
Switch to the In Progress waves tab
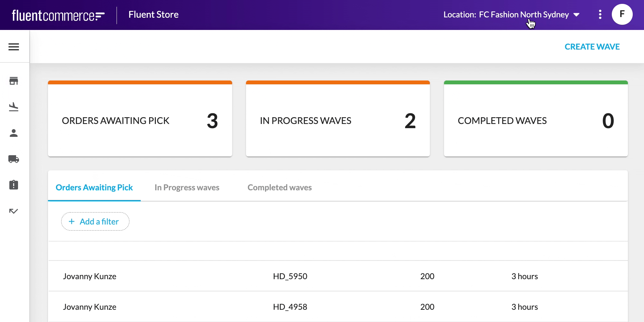pyautogui.click(x=187, y=187)
